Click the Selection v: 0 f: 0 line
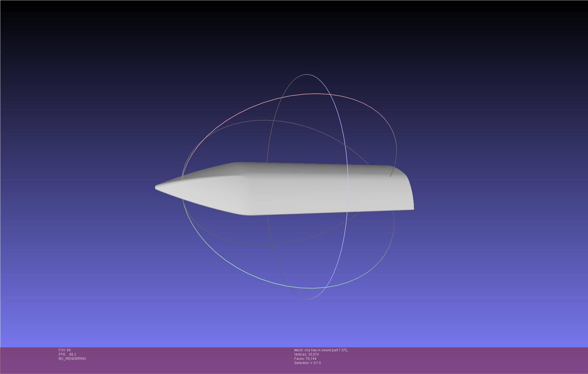 tap(307, 363)
